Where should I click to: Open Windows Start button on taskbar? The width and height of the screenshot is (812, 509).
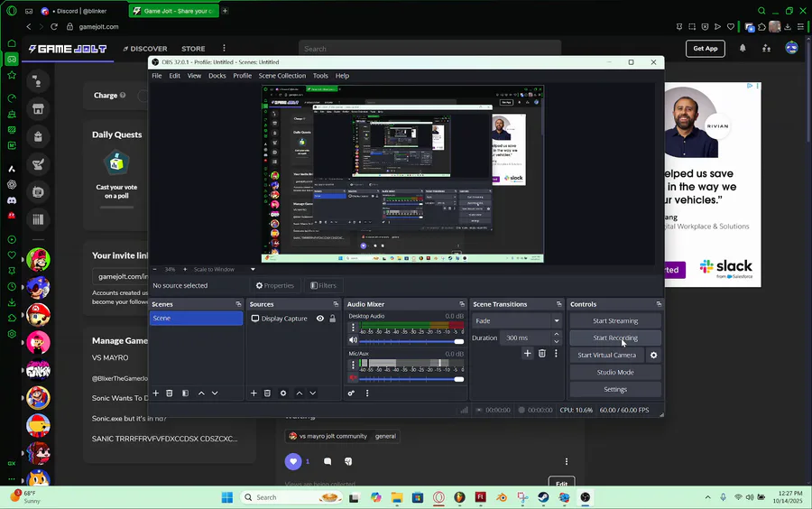226,497
